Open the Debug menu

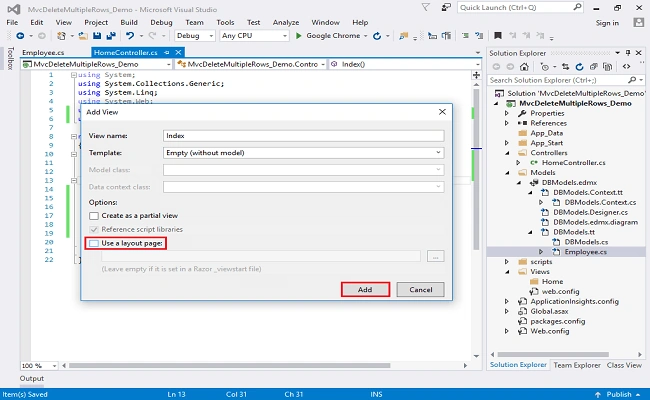point(161,22)
